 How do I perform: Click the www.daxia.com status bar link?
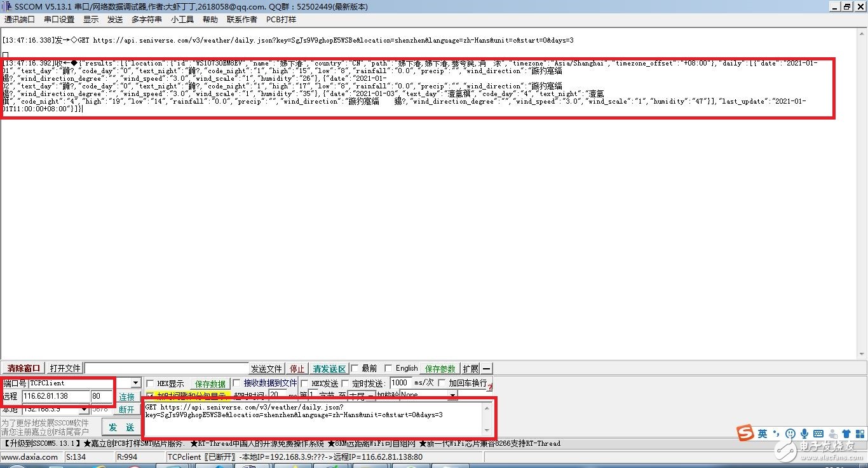(30, 457)
